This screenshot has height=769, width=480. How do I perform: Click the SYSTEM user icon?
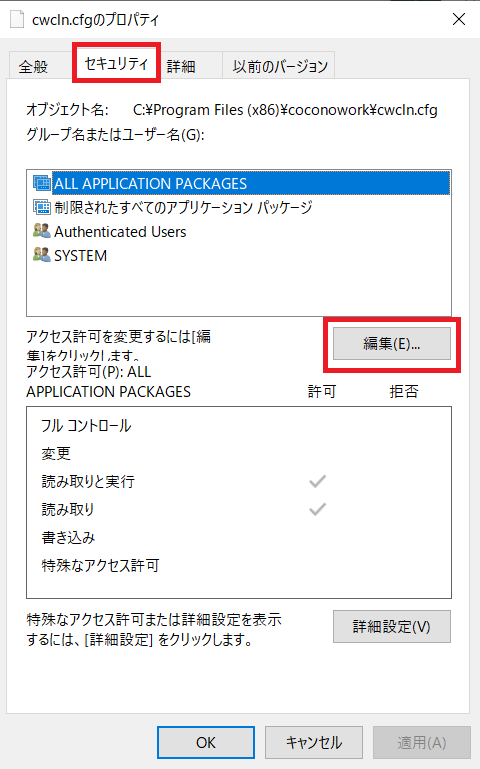[42, 255]
